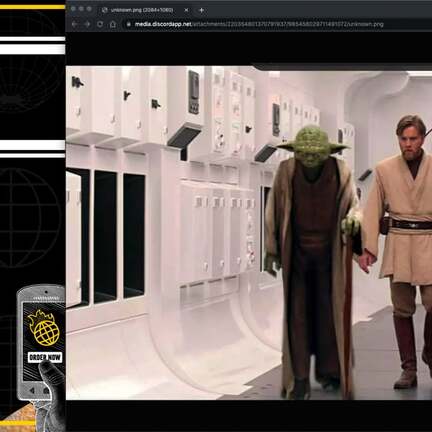
Task: Close the browser window with the red button
Action: click(x=73, y=9)
